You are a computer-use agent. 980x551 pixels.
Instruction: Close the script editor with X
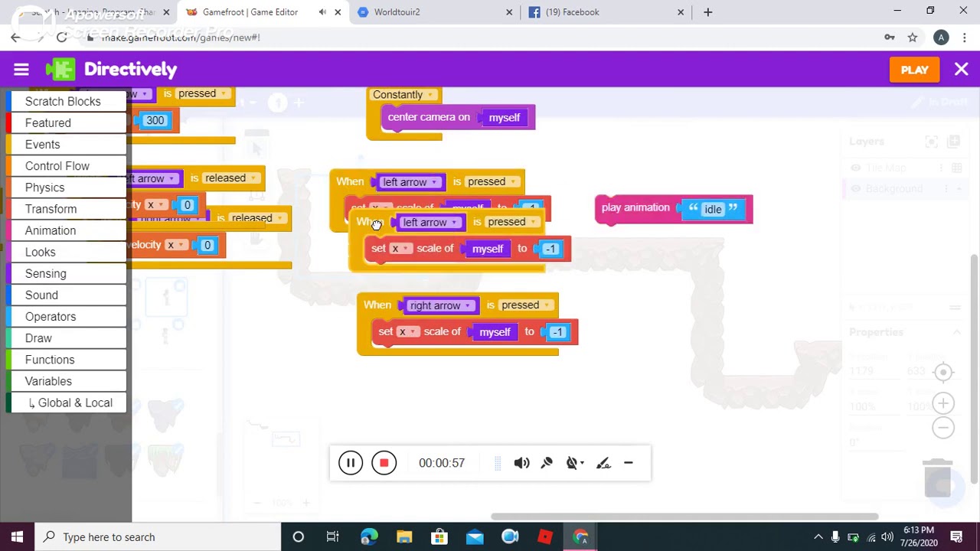[x=962, y=70]
